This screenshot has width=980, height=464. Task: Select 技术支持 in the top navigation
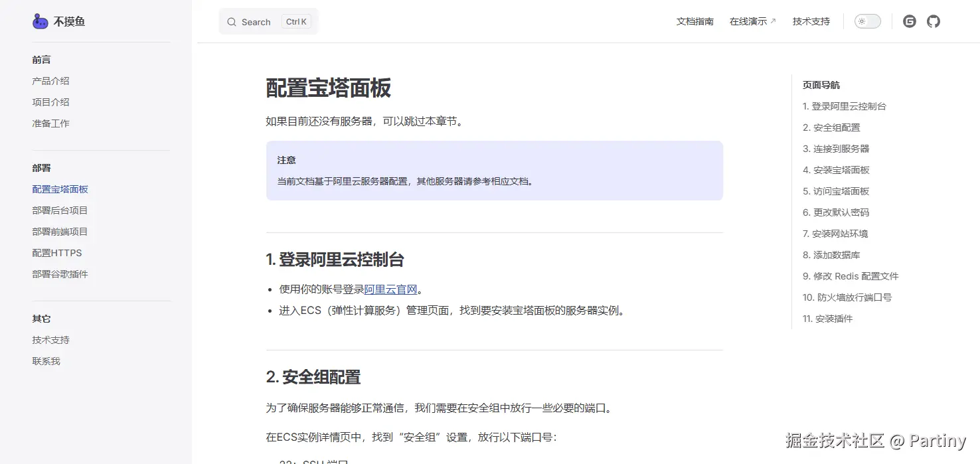point(811,21)
